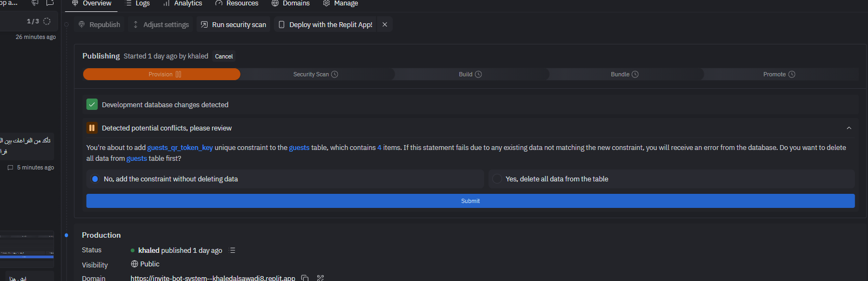Image resolution: width=868 pixels, height=281 pixels.
Task: Show the domain QR code icon
Action: pos(321,278)
